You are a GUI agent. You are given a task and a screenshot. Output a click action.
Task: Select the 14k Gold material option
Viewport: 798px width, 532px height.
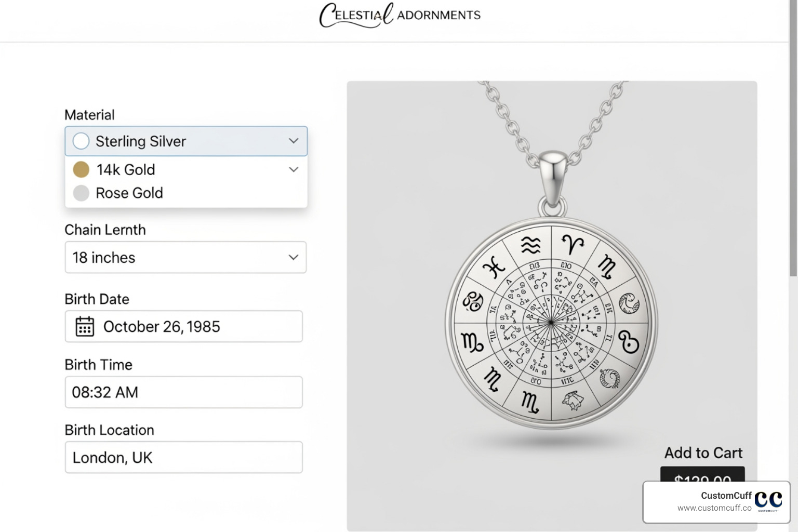(125, 169)
